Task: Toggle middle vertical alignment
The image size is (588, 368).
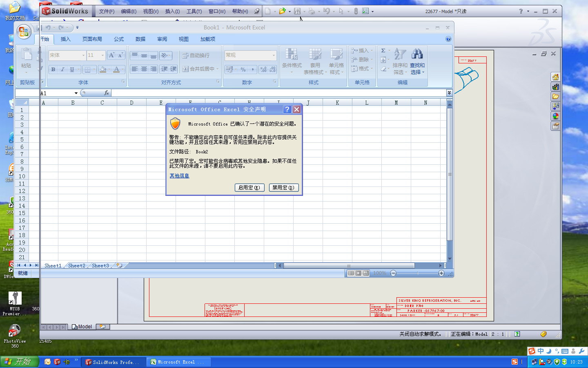Action: pos(144,55)
